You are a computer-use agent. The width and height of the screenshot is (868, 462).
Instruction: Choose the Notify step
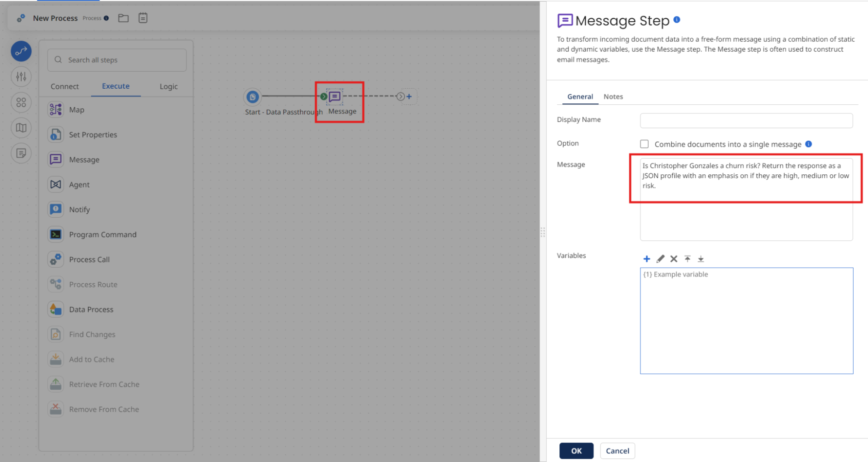80,209
